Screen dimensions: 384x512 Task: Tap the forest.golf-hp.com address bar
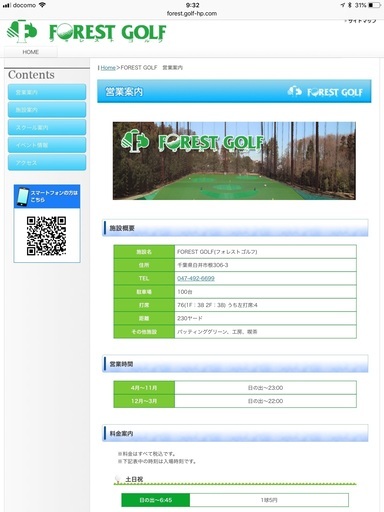click(192, 13)
